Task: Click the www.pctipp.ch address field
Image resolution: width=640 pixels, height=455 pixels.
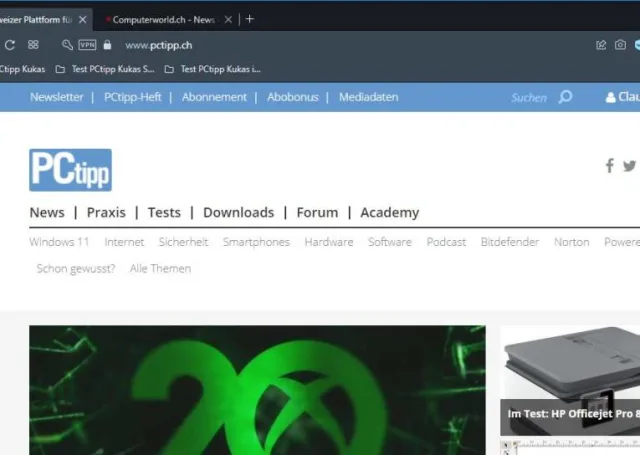Action: click(x=158, y=45)
